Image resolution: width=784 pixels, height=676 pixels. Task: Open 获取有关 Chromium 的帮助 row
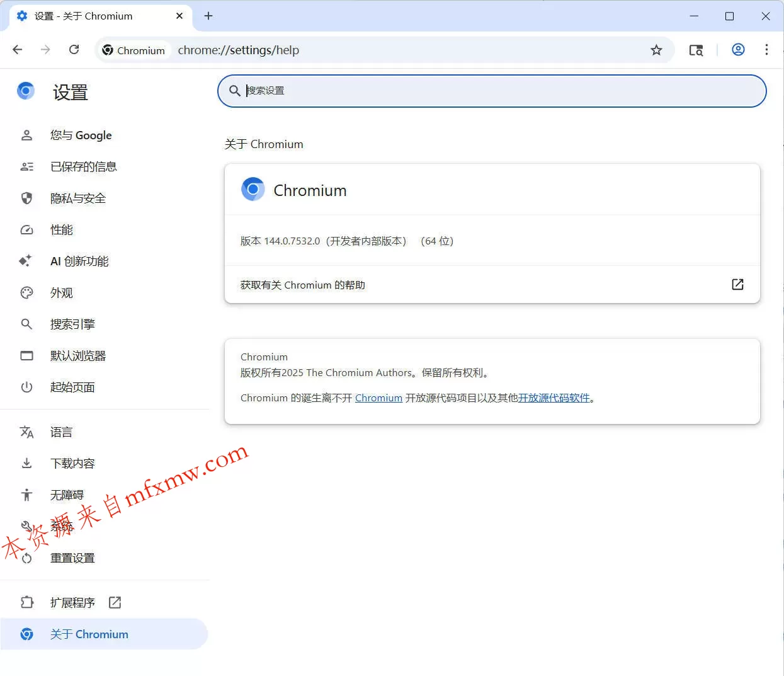pyautogui.click(x=492, y=285)
